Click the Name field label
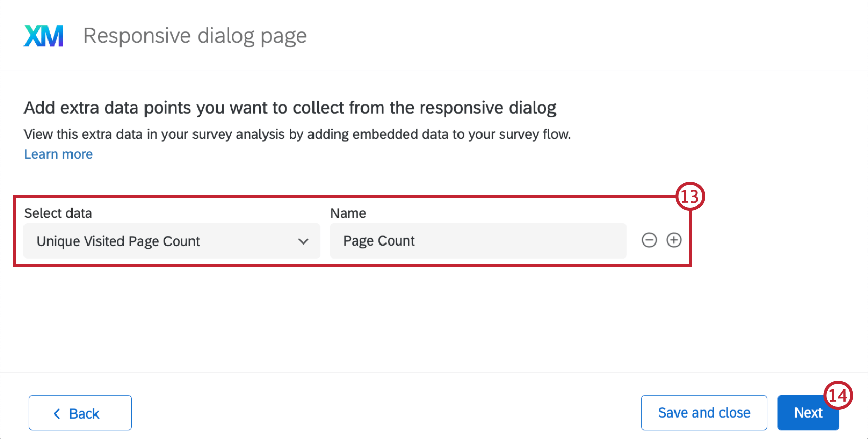This screenshot has height=439, width=868. pos(348,213)
